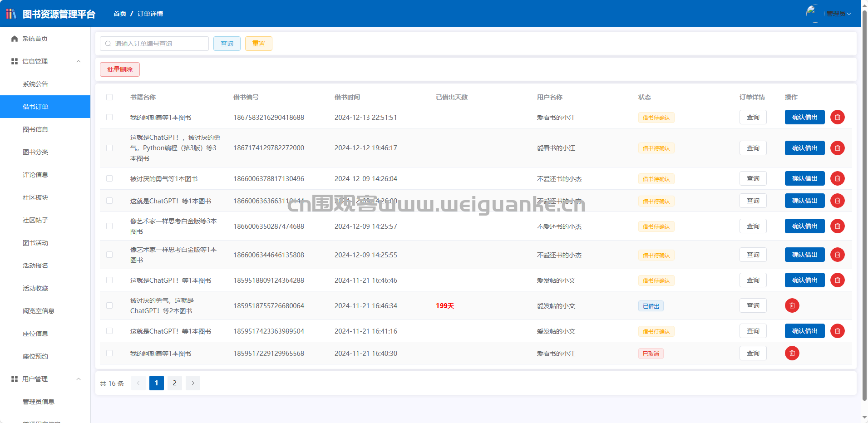Delete order 1859518809124364288 with trash icon
868x423 pixels.
tap(838, 280)
